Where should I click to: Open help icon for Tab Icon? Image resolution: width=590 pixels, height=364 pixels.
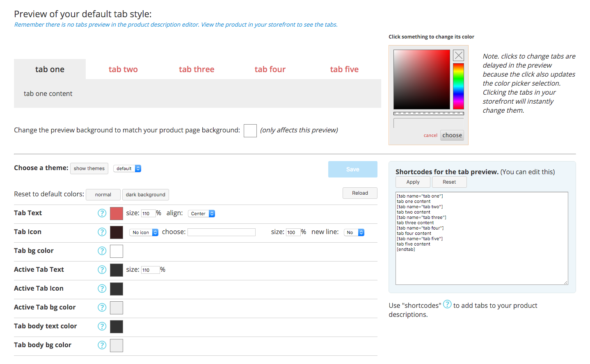[x=102, y=232]
